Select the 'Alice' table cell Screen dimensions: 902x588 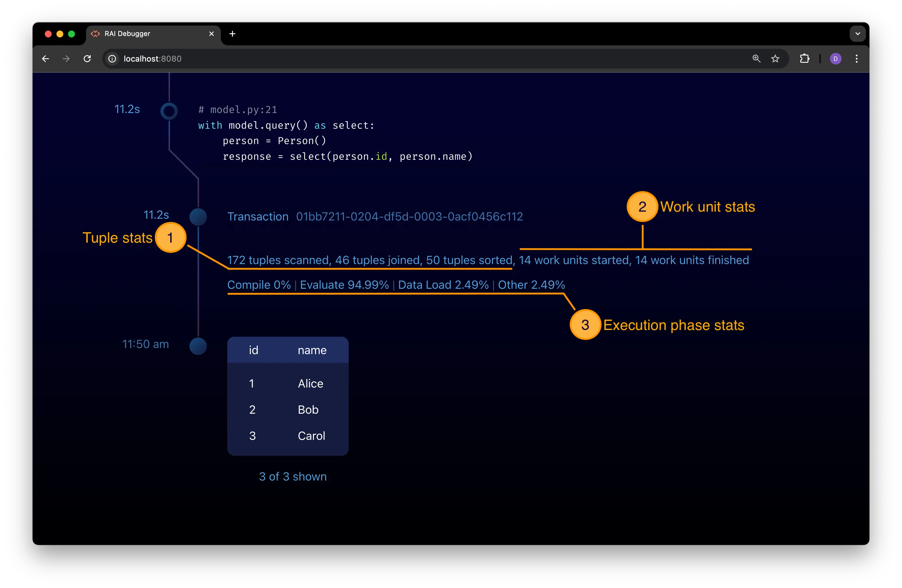tap(310, 383)
